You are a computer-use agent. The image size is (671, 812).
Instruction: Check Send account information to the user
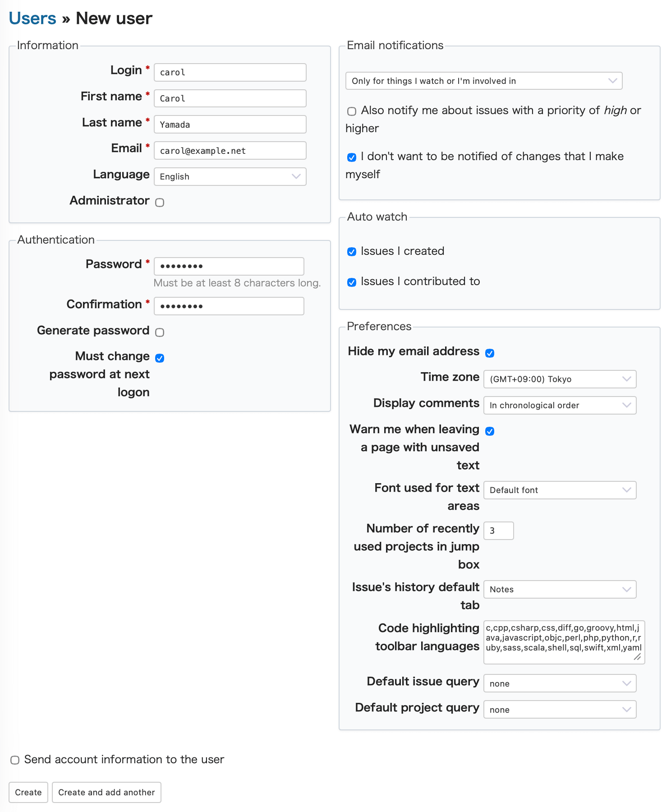coord(15,760)
